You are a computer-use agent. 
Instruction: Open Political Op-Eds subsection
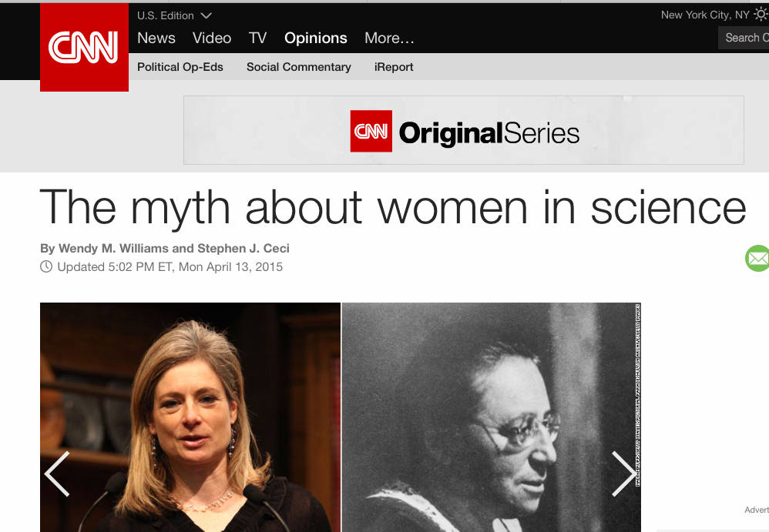[180, 67]
